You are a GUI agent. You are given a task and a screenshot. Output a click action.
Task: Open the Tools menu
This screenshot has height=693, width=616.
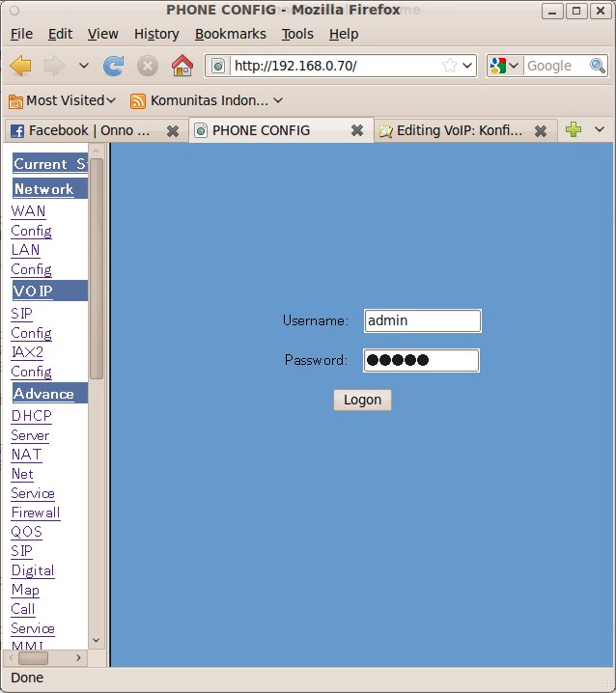tap(297, 34)
